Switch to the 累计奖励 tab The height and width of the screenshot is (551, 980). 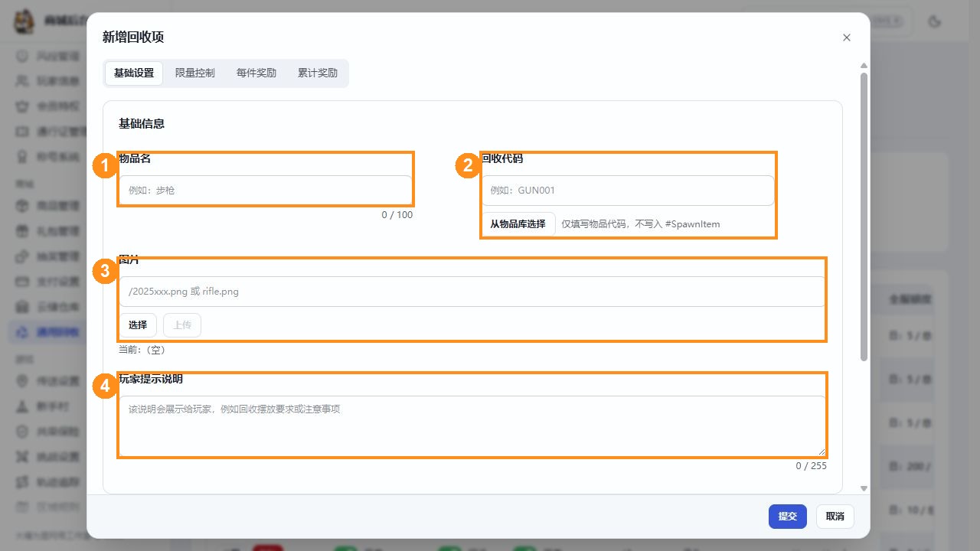click(x=318, y=73)
